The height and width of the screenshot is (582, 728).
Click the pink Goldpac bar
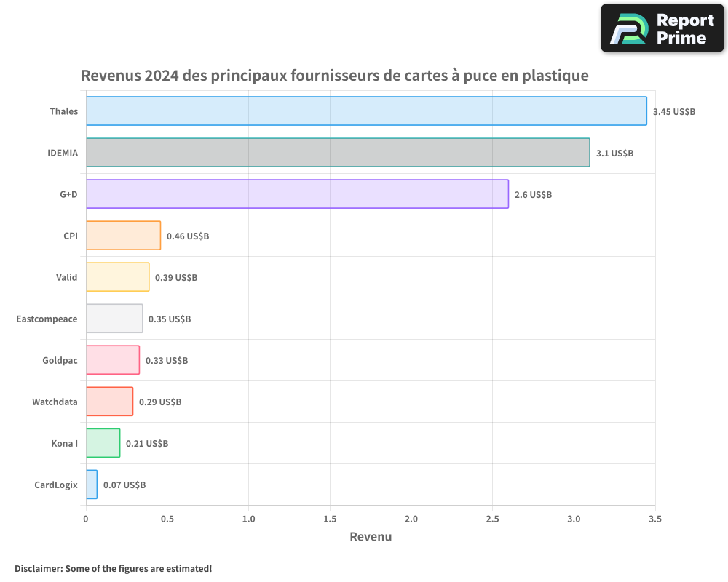[113, 360]
